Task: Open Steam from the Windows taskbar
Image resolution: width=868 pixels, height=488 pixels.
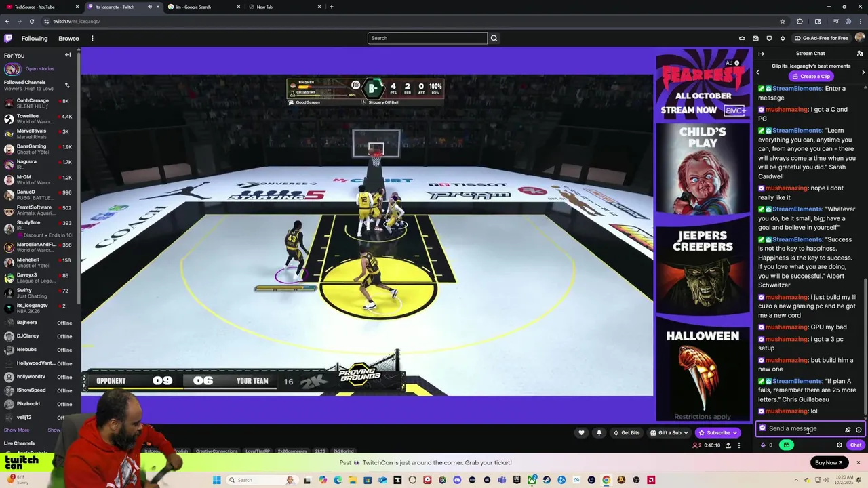Action: (x=547, y=480)
